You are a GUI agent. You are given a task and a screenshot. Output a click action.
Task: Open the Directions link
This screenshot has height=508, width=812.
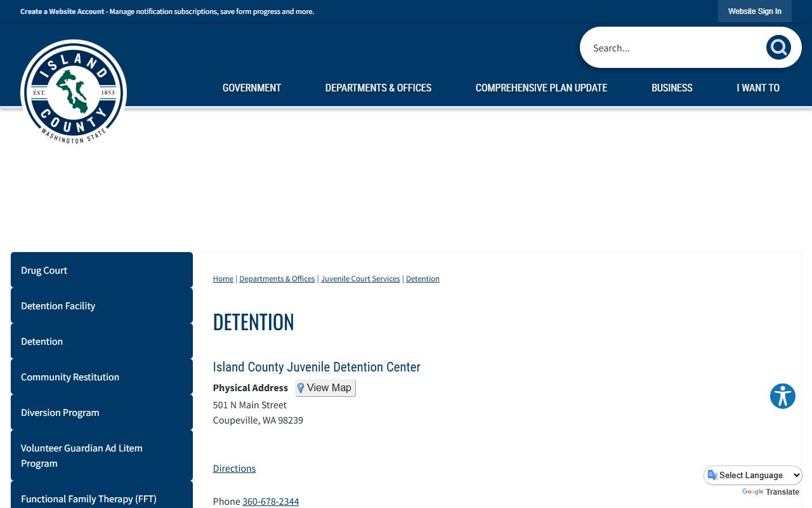tap(234, 469)
